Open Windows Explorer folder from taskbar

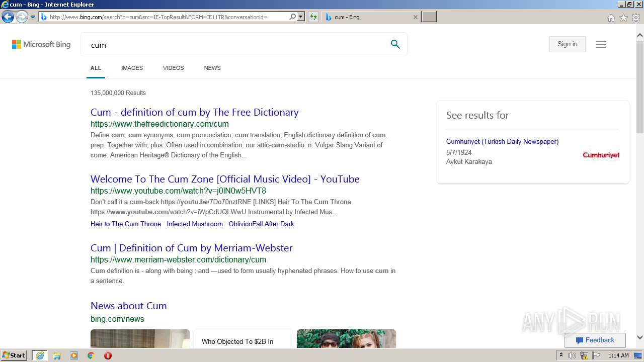57,355
